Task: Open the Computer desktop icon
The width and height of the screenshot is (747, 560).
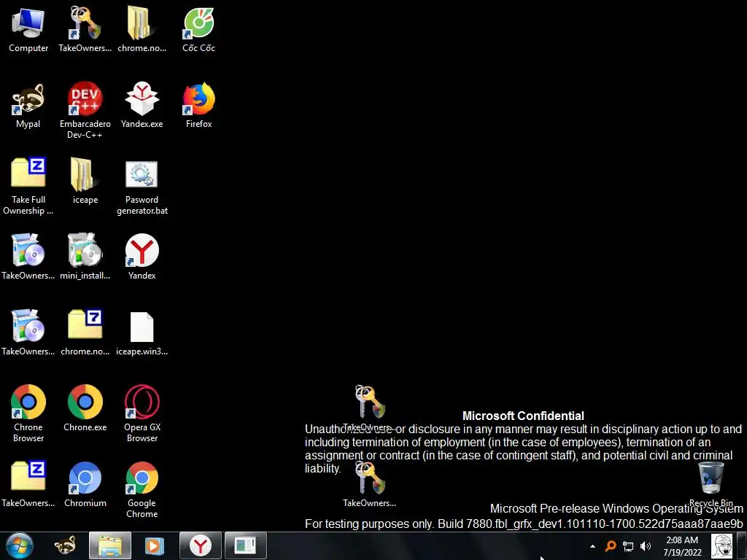Action: pos(28,29)
